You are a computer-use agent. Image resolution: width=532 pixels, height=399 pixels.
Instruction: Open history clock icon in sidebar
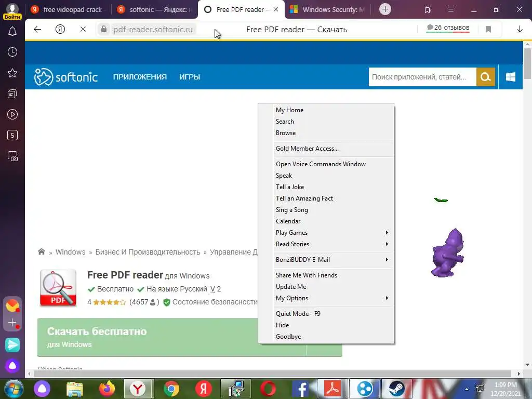[12, 52]
